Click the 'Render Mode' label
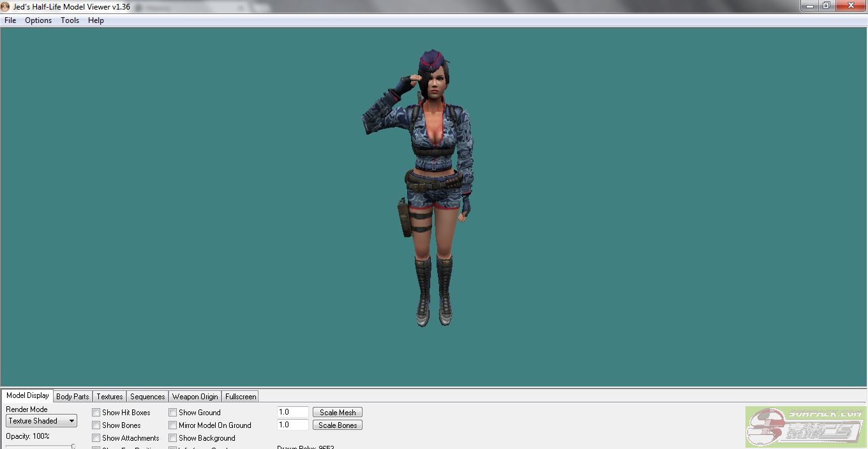This screenshot has width=868, height=449. [27, 409]
